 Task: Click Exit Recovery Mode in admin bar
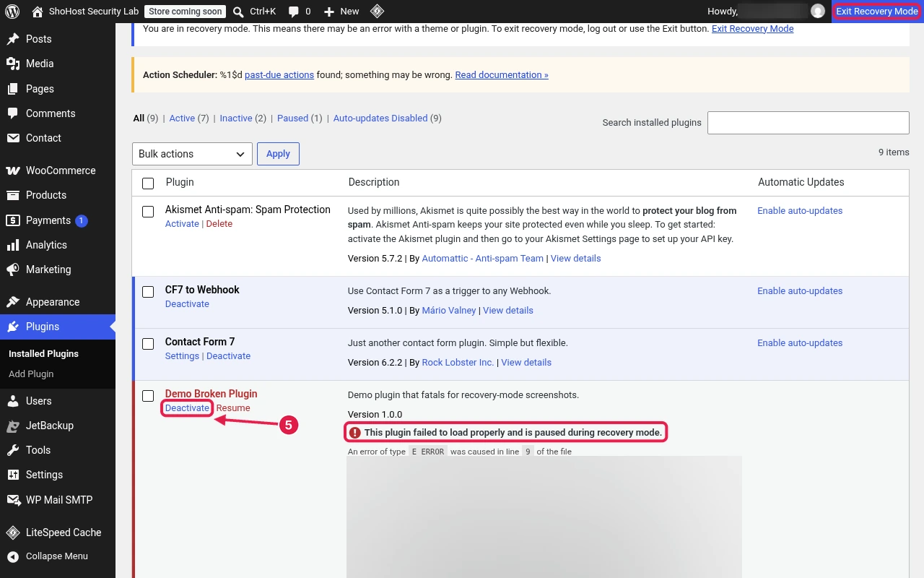877,12
